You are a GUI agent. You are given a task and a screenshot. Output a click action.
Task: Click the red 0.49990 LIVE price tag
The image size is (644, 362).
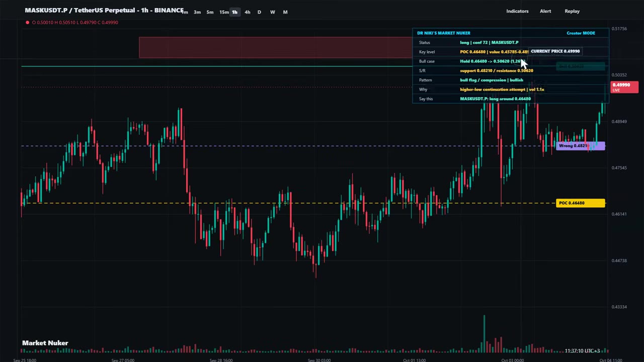click(624, 87)
